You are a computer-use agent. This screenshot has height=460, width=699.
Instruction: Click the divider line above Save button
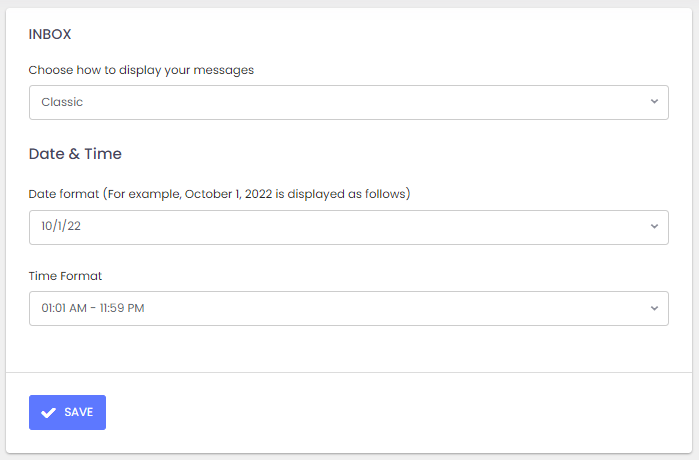[x=349, y=372]
